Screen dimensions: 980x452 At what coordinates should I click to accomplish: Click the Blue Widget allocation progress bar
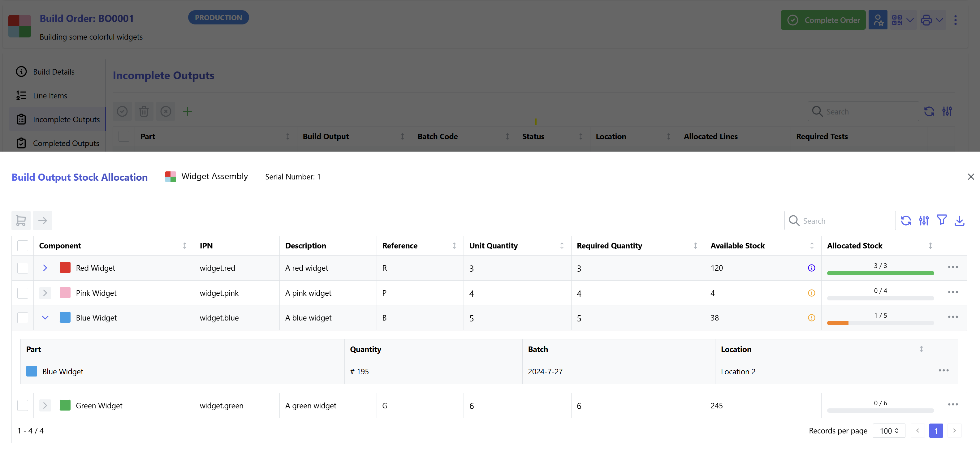tap(880, 323)
